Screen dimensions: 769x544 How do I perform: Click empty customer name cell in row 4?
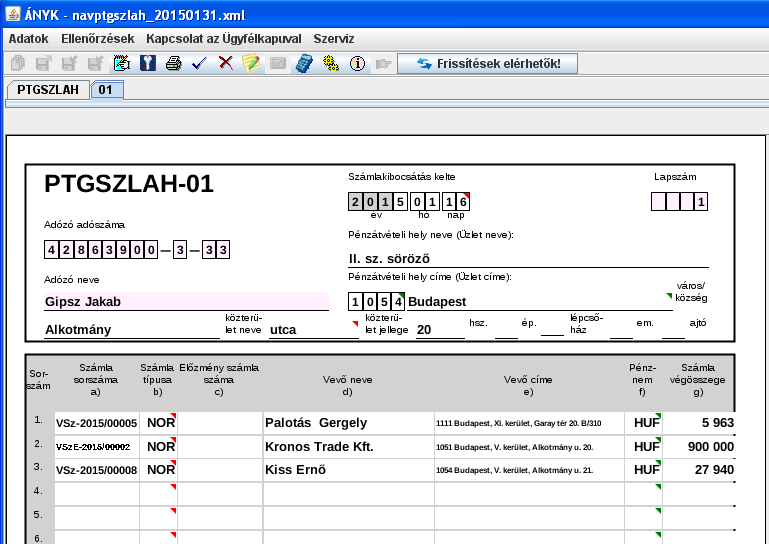tap(348, 494)
